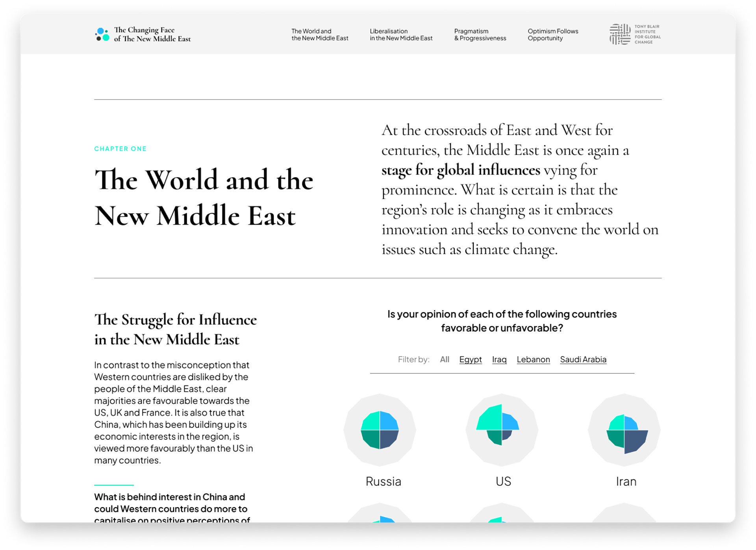Open Optimism Follows Opportunity section
The height and width of the screenshot is (550, 756).
(x=553, y=35)
